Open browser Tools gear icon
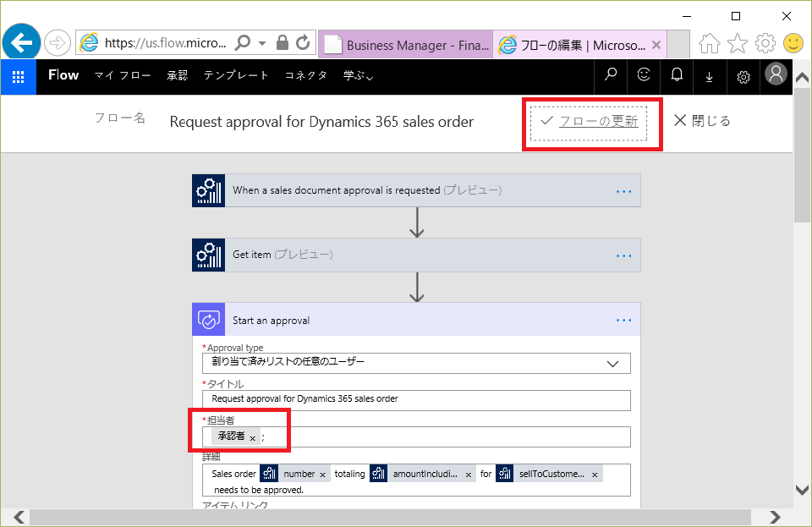Viewport: 812px width, 527px height. [x=765, y=43]
